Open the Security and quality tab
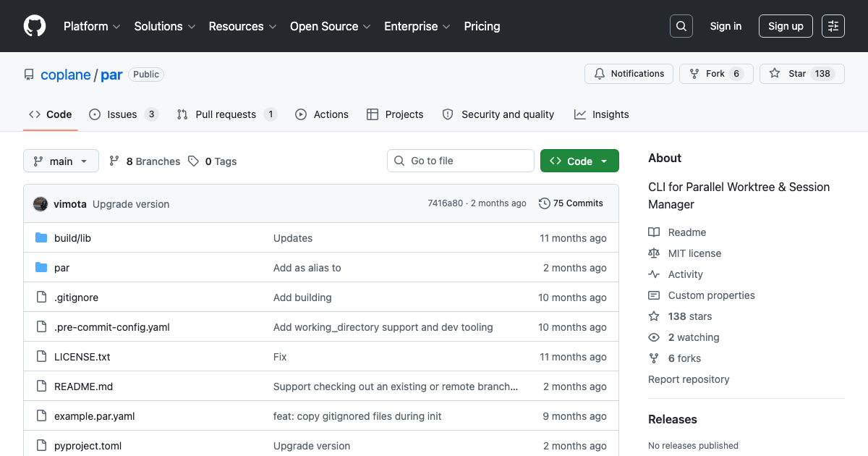 tap(498, 114)
